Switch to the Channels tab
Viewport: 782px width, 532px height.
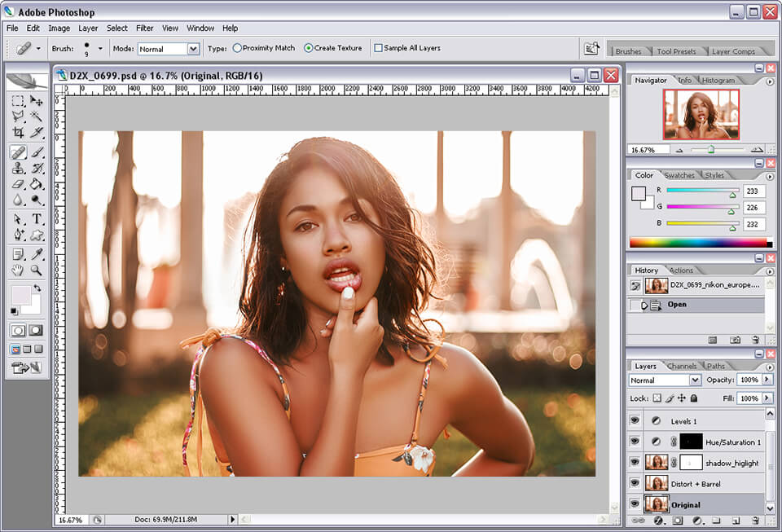point(681,366)
